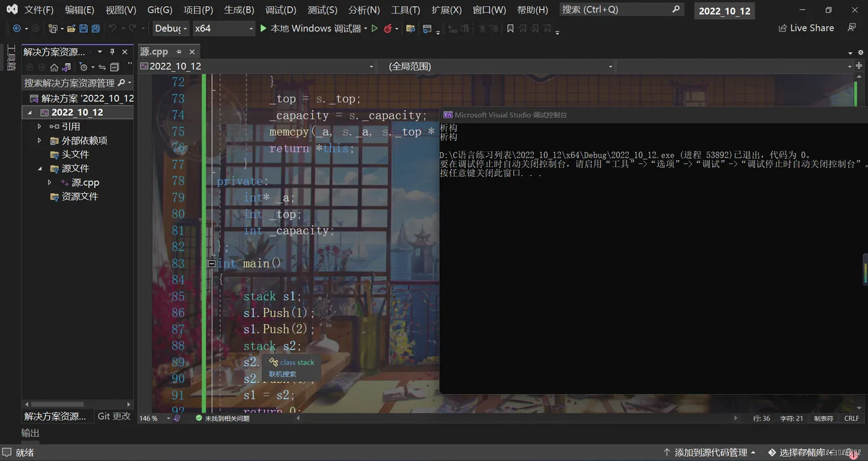
Task: Click the Solution Explorer home icon
Action: click(54, 67)
